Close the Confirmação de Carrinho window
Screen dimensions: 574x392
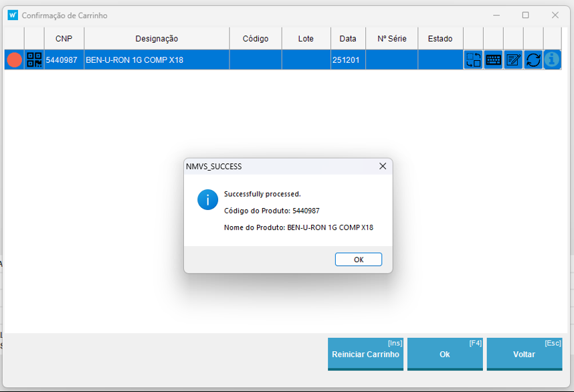tap(555, 15)
